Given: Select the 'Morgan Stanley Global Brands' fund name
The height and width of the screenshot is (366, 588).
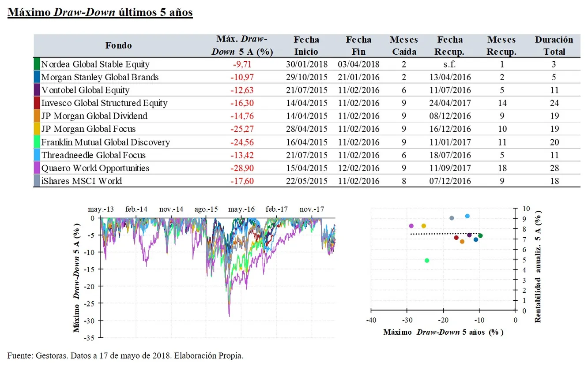Looking at the screenshot, I should (x=100, y=77).
